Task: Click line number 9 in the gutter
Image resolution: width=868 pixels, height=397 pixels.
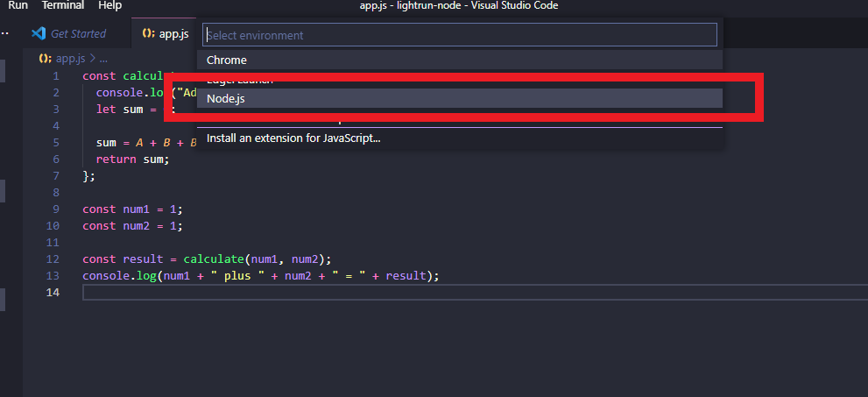Action: pyautogui.click(x=56, y=209)
